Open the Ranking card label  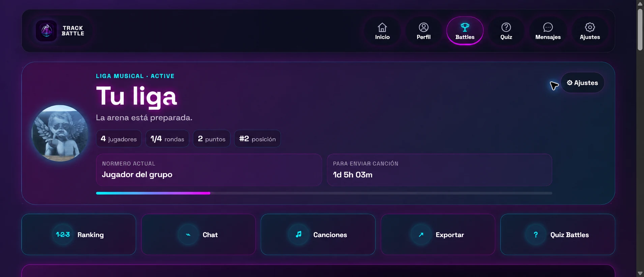(x=90, y=235)
